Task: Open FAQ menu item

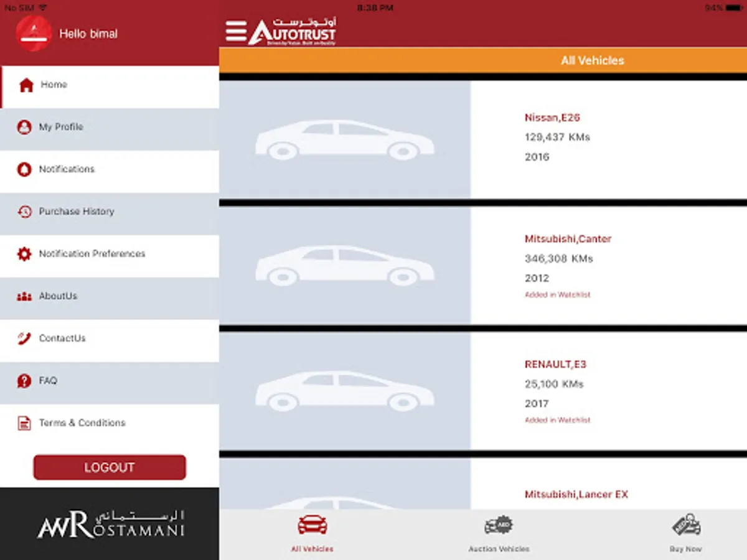Action: (110, 383)
